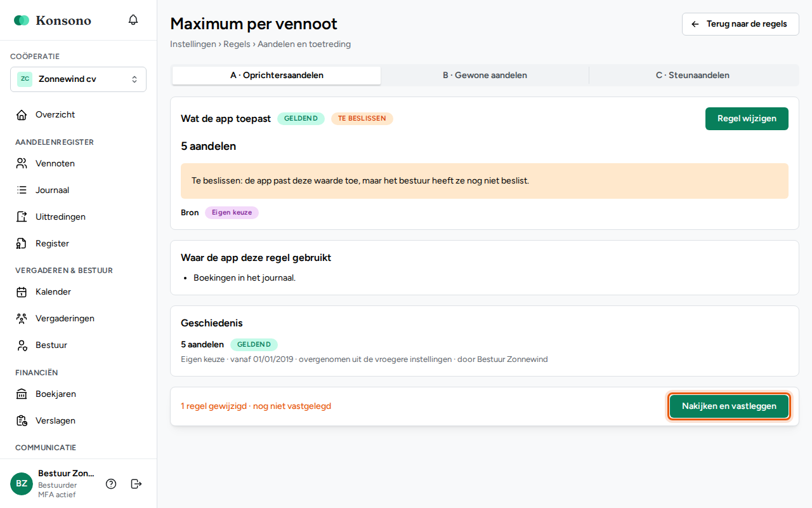Click the help question mark icon
812x508 pixels.
point(111,484)
